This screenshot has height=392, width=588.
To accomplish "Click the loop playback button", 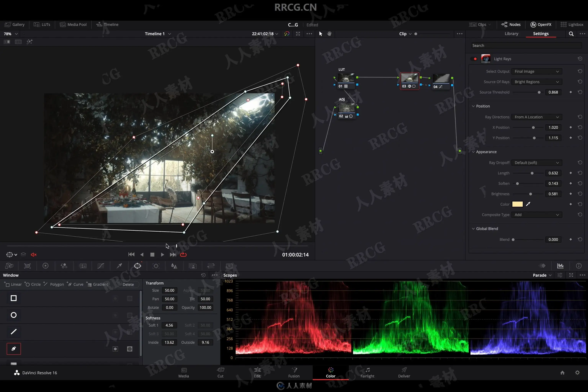I will tap(183, 255).
